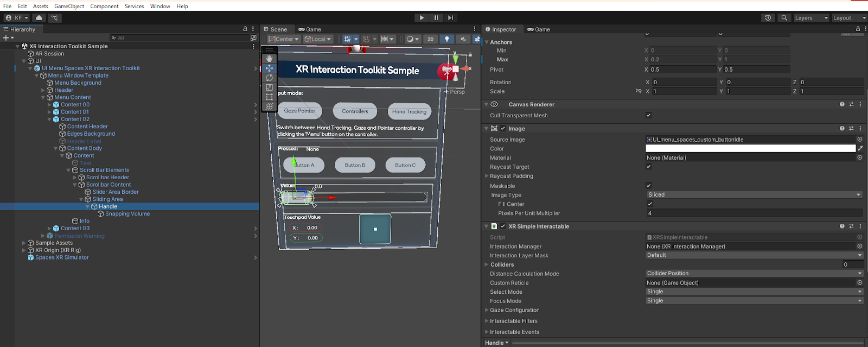Open the Layers dropdown

811,18
